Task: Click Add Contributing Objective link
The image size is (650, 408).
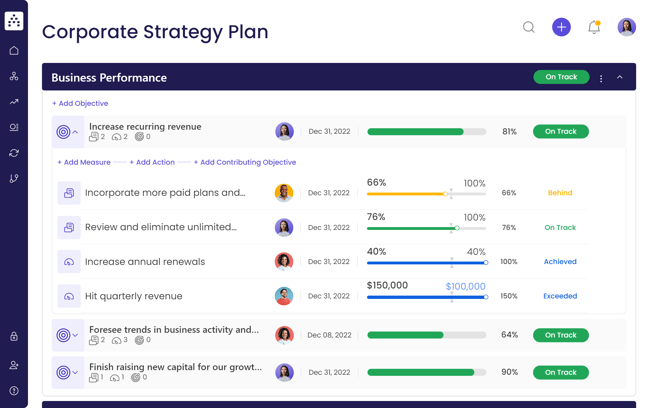Action: click(245, 162)
